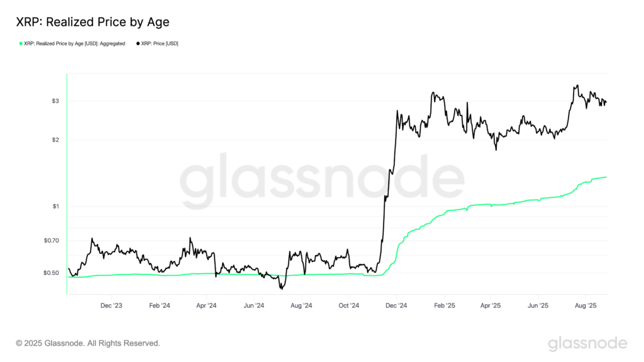Click the '© 2025 Glassnode. All Rights Reserved.' text

tap(88, 343)
